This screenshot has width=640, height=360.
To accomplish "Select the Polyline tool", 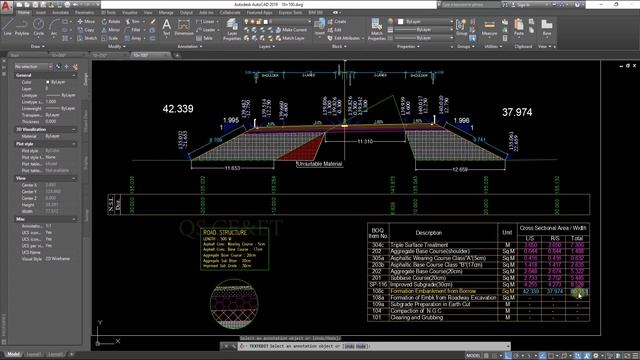I will pyautogui.click(x=22, y=27).
